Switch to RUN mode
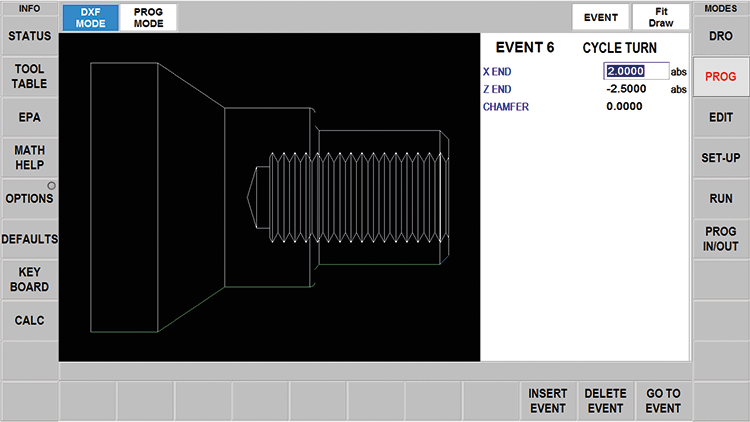This screenshot has width=750, height=422. click(721, 198)
